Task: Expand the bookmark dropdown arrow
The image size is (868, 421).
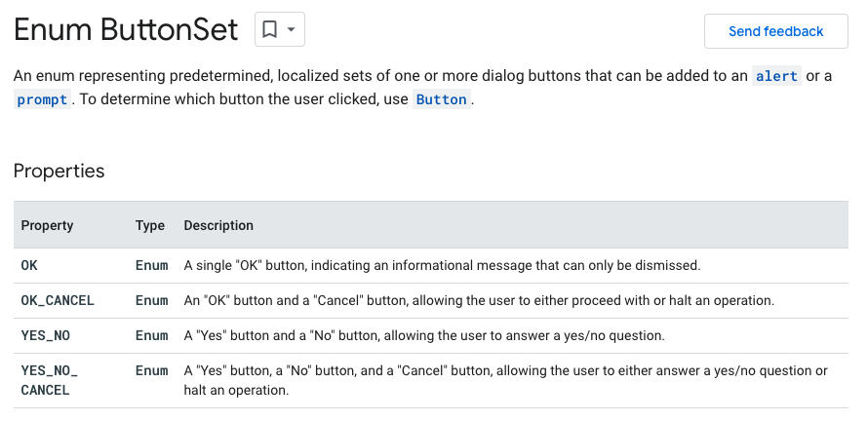Action: tap(292, 29)
